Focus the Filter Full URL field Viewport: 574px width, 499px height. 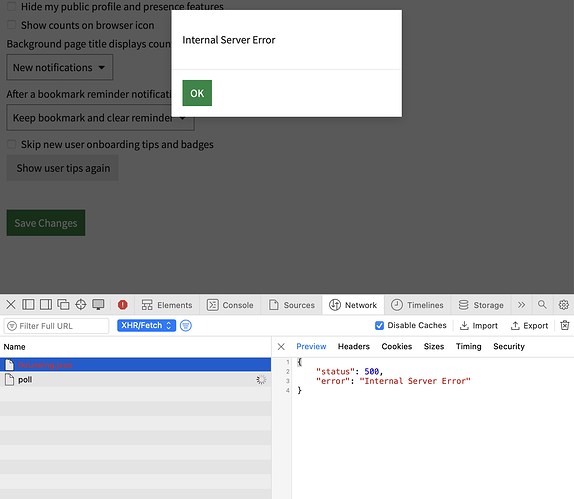(x=56, y=326)
